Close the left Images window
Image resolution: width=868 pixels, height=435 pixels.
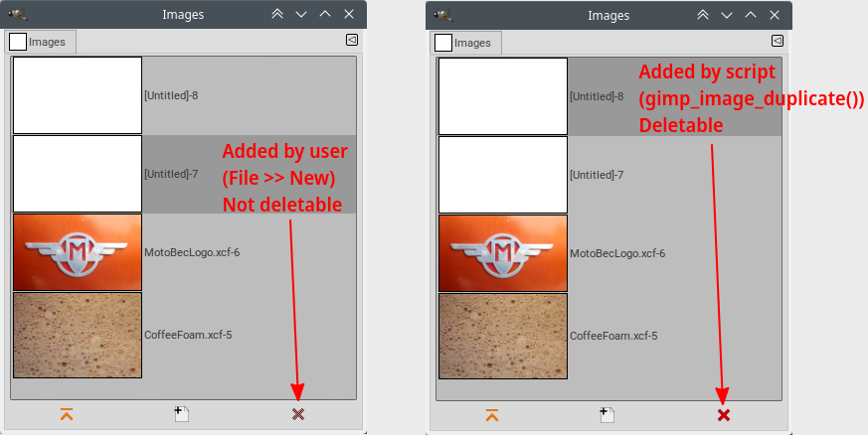coord(349,14)
